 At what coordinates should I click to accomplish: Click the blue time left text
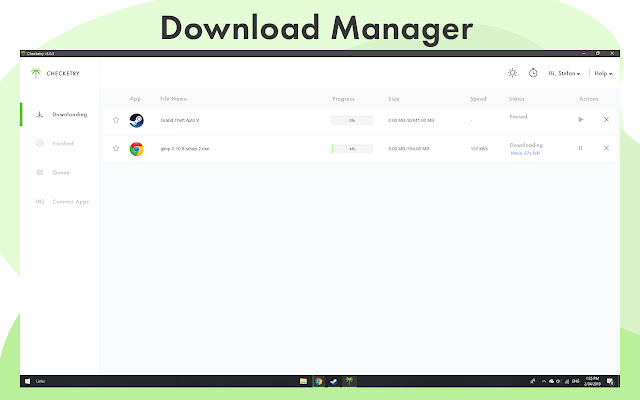[x=525, y=153]
